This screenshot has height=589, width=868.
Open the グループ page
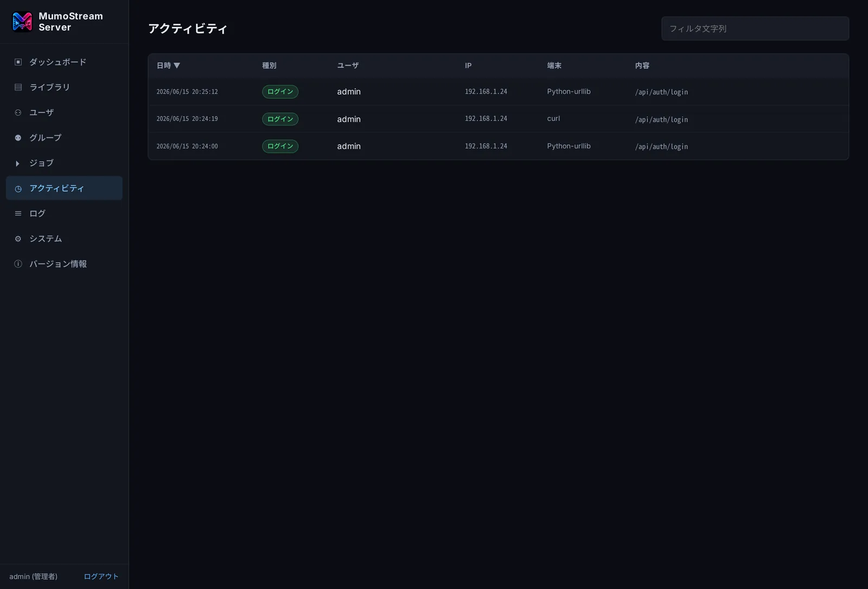pyautogui.click(x=64, y=138)
